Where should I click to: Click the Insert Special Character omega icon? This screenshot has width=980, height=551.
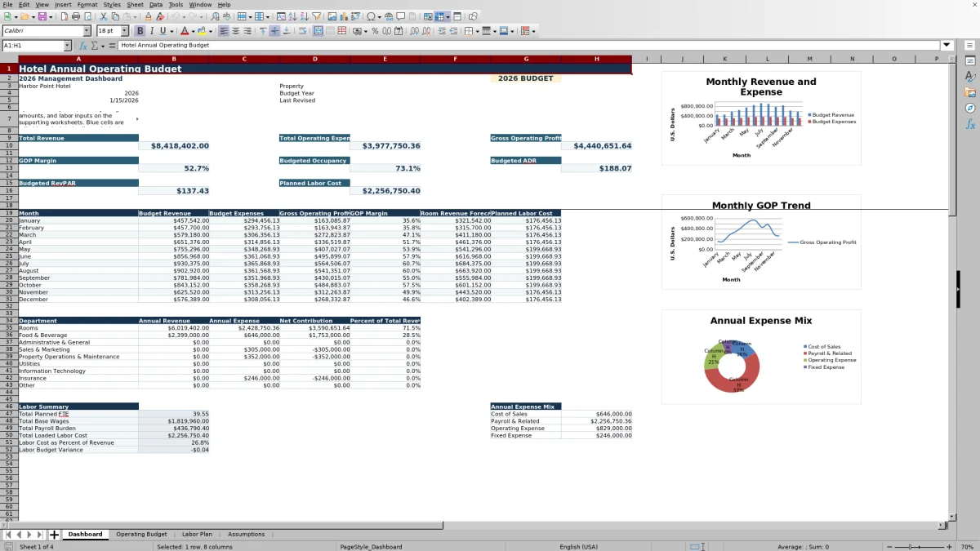pos(372,16)
